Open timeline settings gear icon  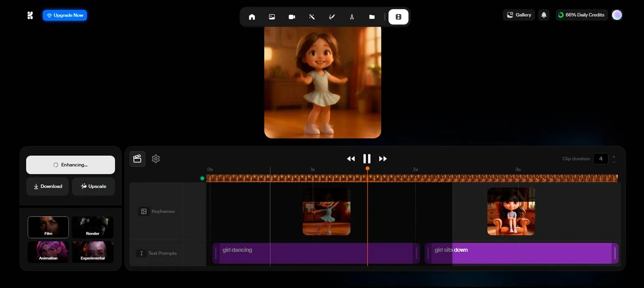[156, 159]
